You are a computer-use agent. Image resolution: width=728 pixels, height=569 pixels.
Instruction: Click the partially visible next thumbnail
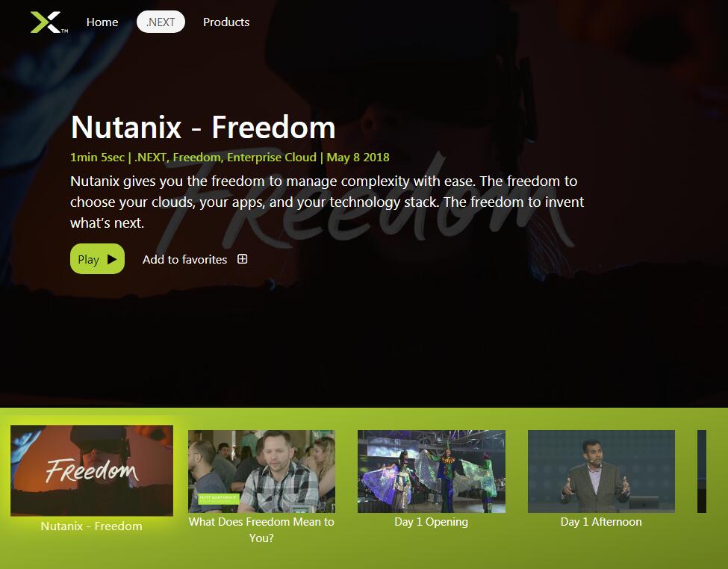[702, 471]
